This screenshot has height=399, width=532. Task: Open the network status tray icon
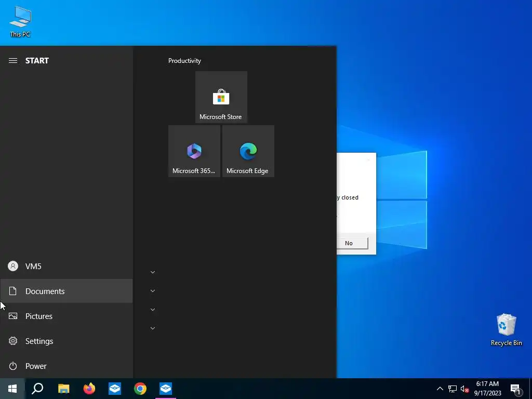[x=453, y=389]
